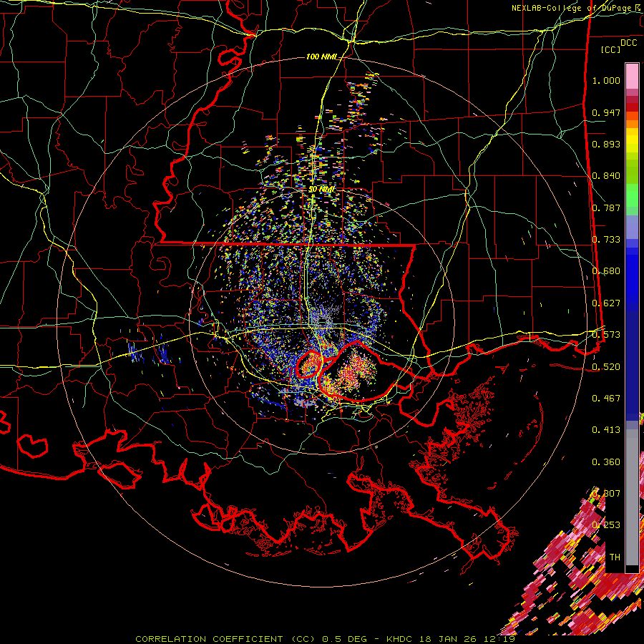Click the 0.680 scale value
644x644 pixels.
click(606, 271)
